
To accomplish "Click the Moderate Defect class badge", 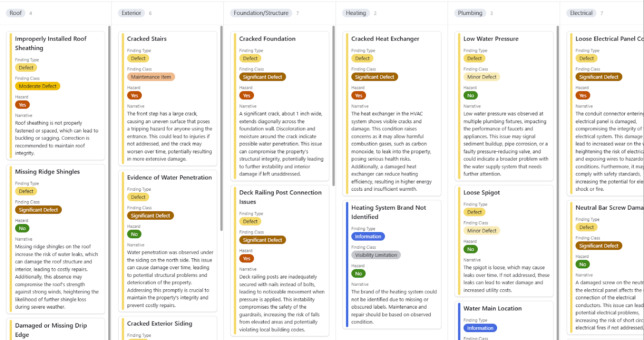I will (x=37, y=86).
